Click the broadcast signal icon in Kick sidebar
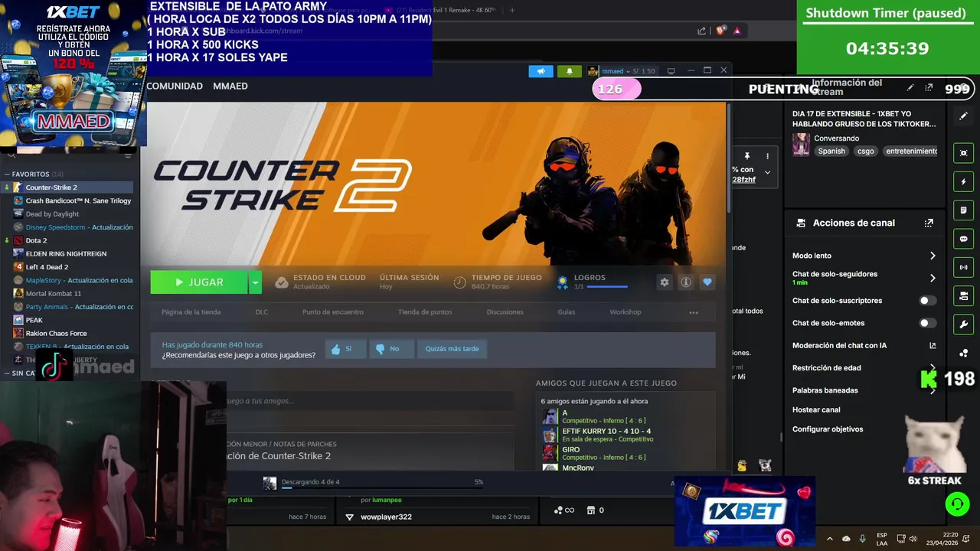 point(964,268)
